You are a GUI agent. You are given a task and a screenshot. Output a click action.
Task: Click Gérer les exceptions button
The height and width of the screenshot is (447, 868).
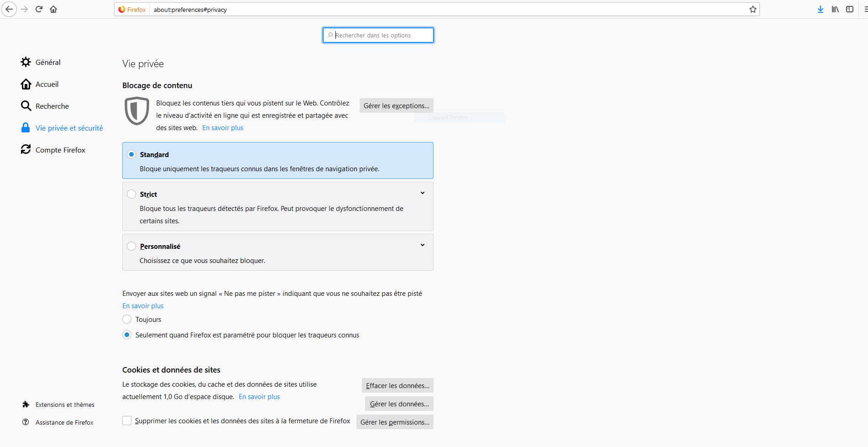[397, 105]
